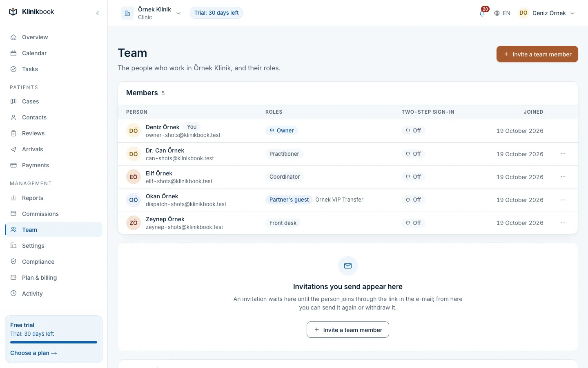
Task: Click the Owner role badge
Action: [x=282, y=130]
